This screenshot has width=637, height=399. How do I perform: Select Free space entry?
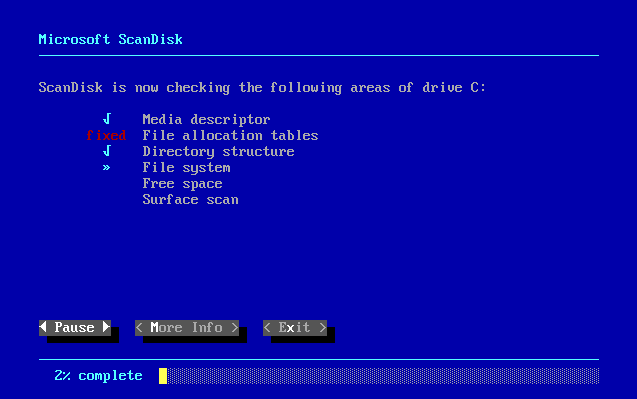pyautogui.click(x=182, y=184)
